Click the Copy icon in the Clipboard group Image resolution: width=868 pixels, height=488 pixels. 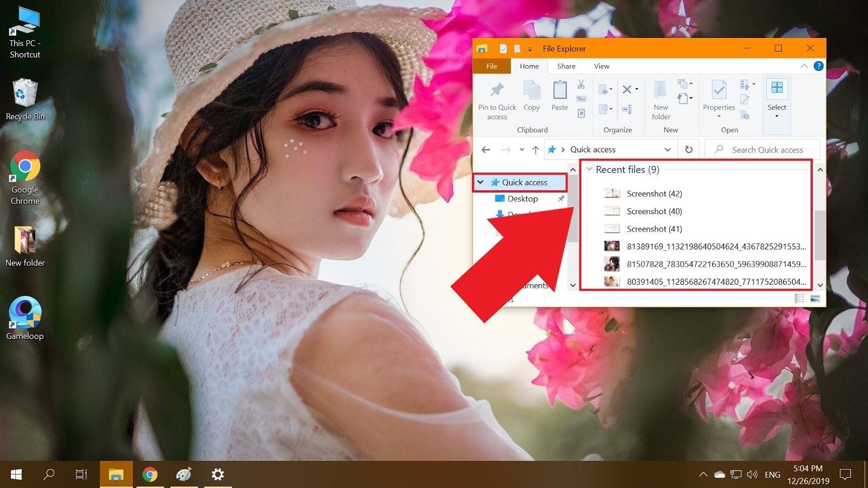point(532,92)
